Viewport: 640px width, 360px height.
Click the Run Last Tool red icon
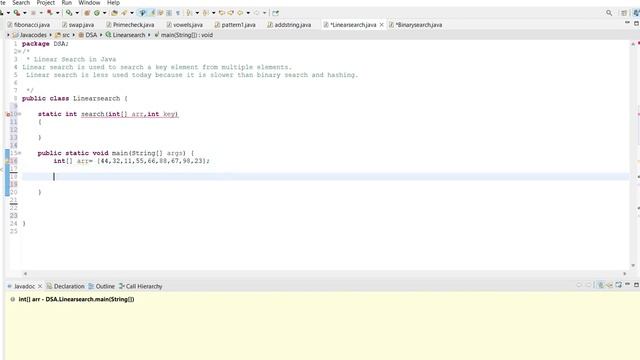coord(49,13)
